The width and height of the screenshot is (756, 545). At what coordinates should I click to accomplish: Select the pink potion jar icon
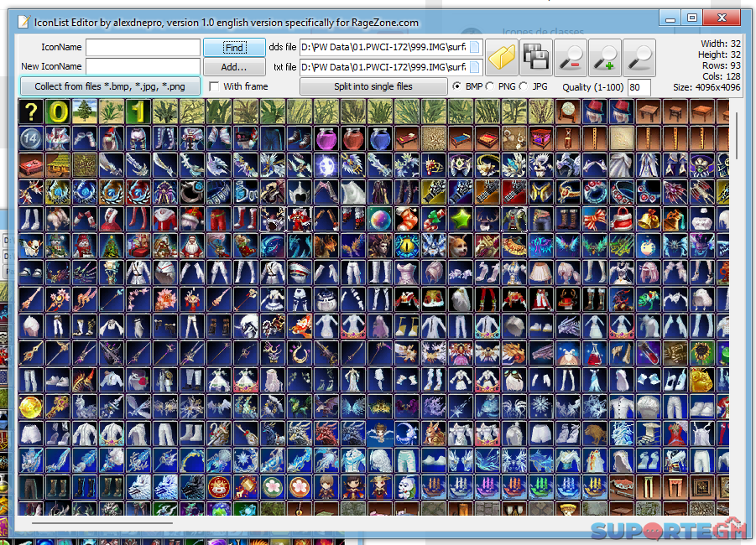326,138
